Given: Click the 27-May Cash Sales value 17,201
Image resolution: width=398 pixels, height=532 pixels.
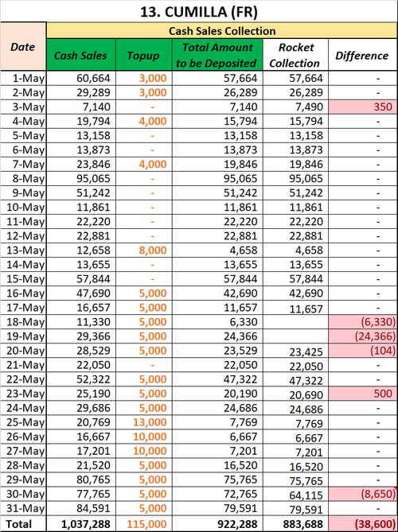Looking at the screenshot, I should [x=93, y=451].
